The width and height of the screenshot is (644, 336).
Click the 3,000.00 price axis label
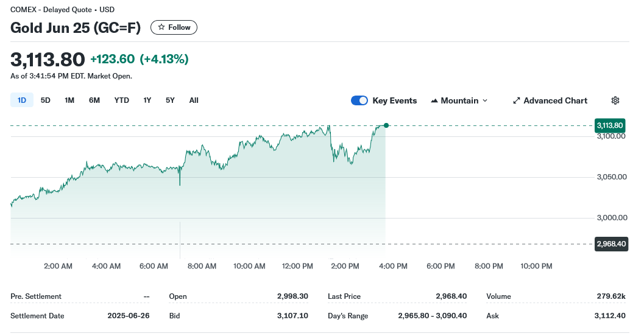tap(612, 217)
